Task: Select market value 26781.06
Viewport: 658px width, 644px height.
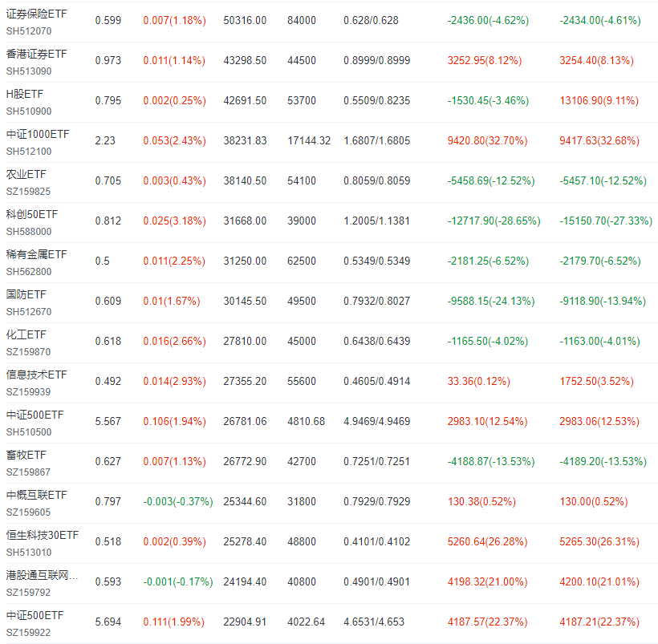Action: [245, 421]
